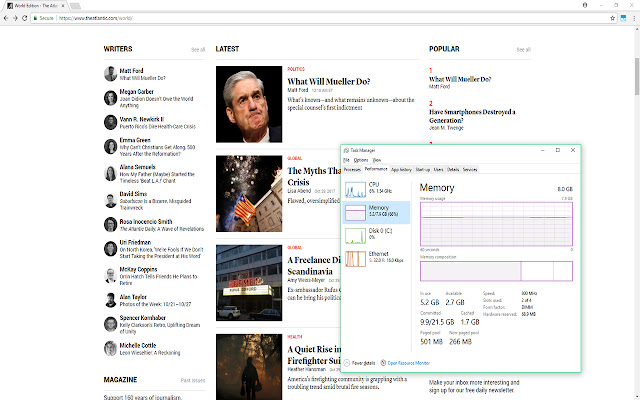Open the Chrome three-dot menu
The height and width of the screenshot is (400, 640).
point(634,18)
